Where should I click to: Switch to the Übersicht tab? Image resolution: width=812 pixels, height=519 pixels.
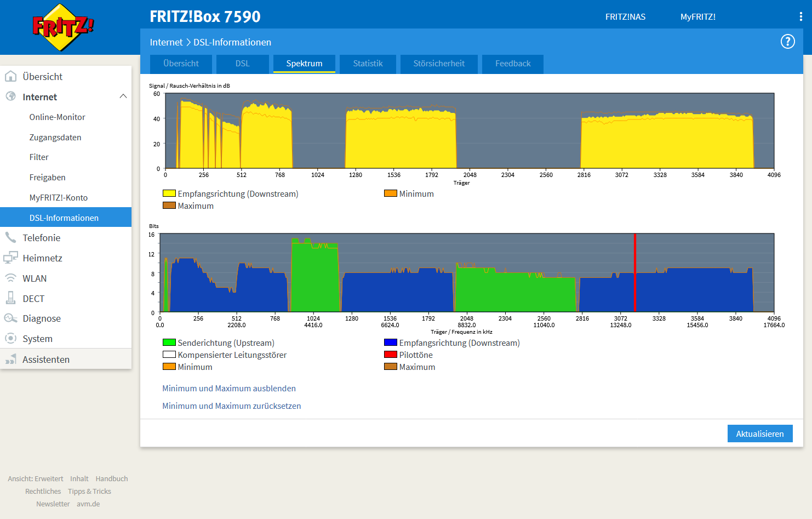(181, 64)
